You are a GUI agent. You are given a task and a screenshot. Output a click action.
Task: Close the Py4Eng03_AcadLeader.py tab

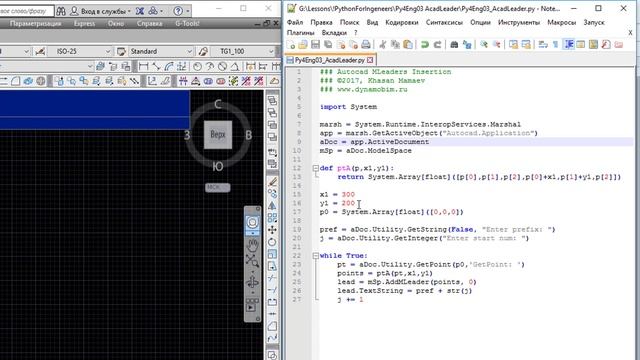tap(370, 60)
